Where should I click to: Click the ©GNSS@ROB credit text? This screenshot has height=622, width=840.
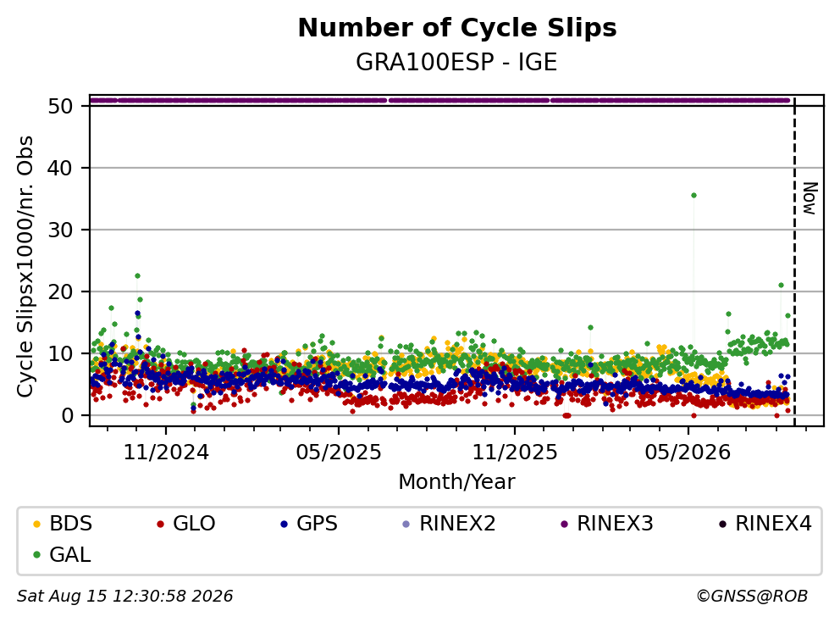click(x=752, y=597)
